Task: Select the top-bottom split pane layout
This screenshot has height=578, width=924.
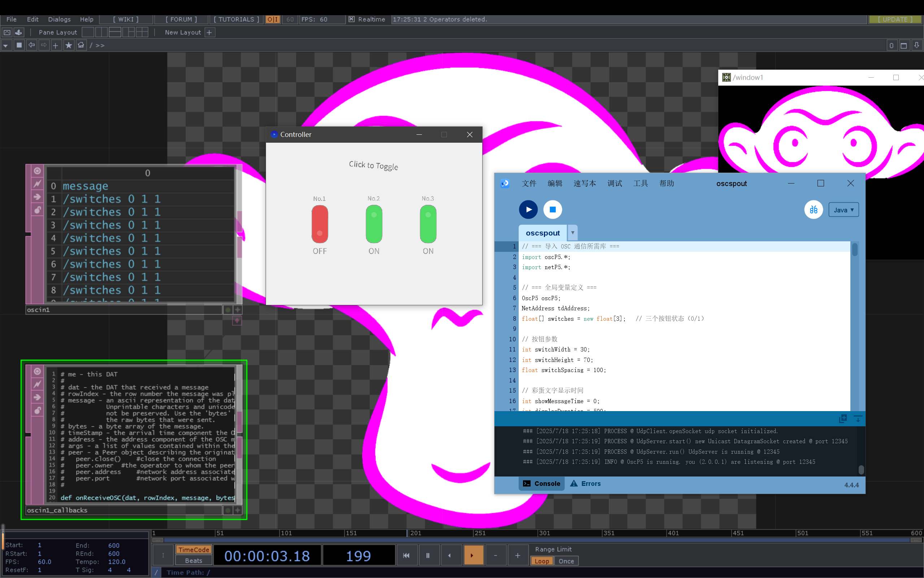Action: 115,33
